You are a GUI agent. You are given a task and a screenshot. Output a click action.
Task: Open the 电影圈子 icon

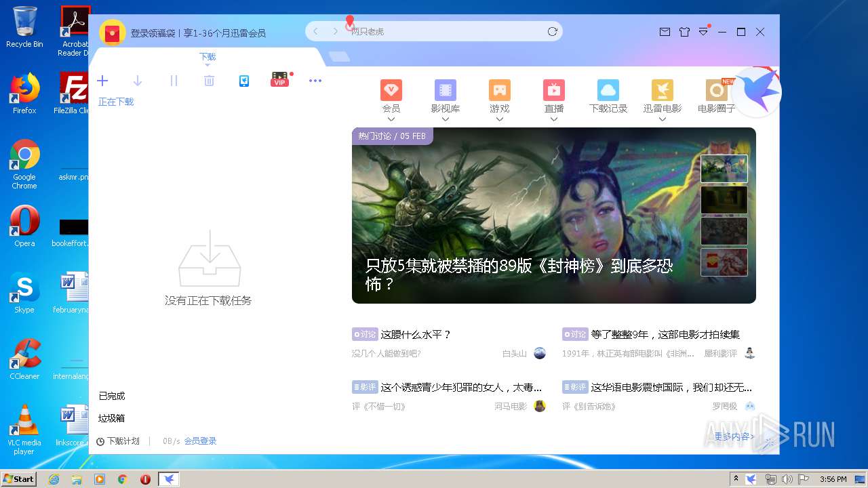click(x=717, y=90)
